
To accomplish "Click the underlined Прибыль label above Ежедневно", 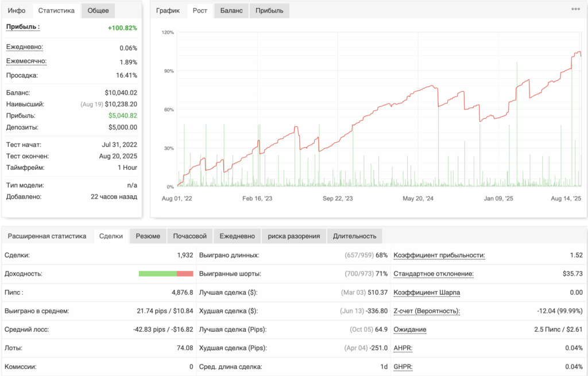I will click(23, 27).
